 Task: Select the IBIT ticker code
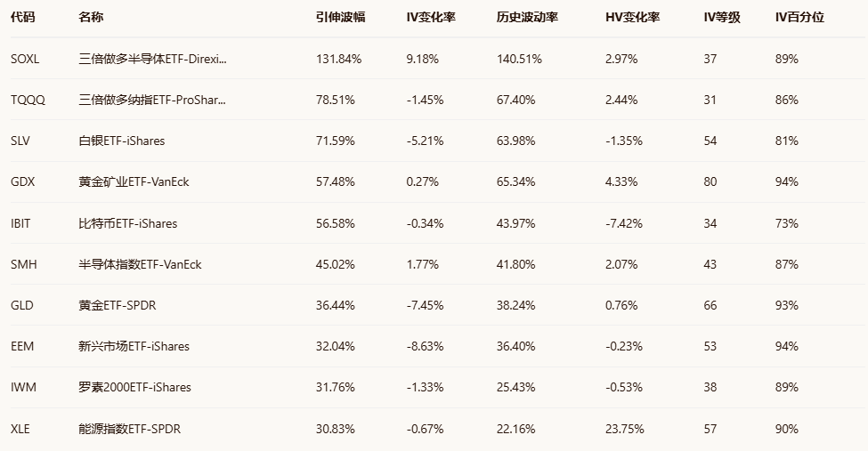20,222
